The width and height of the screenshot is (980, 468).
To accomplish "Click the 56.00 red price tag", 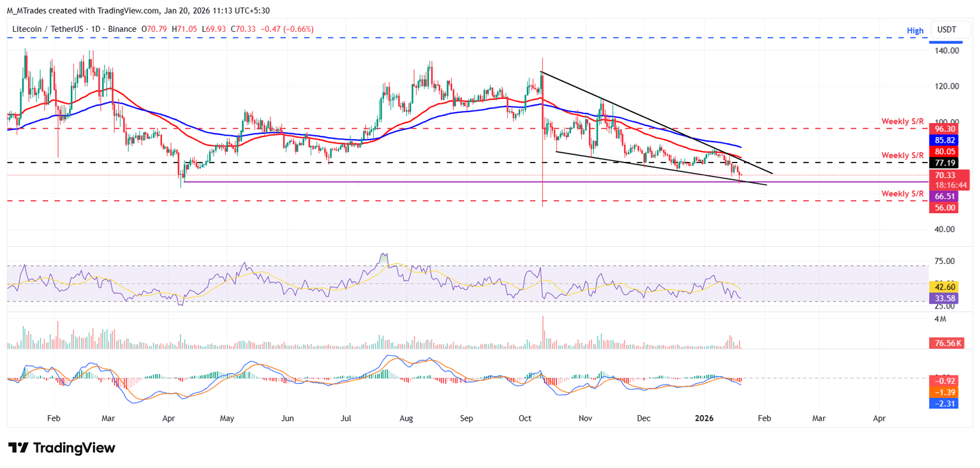I will (x=944, y=208).
